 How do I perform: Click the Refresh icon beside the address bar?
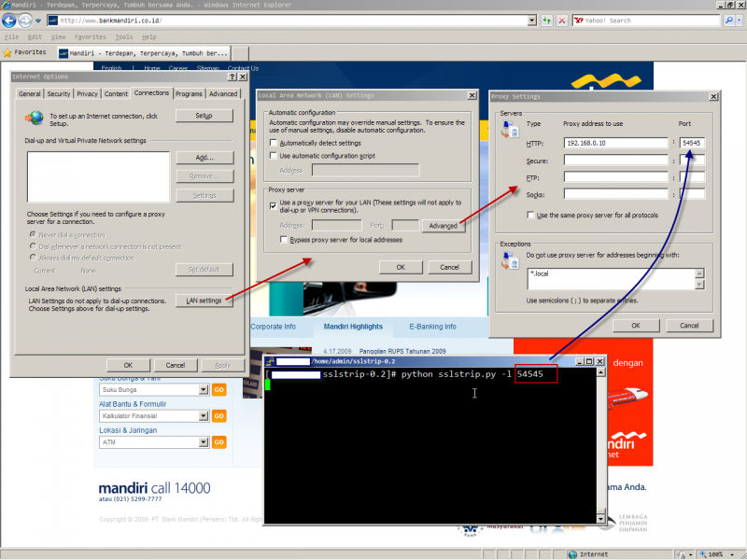click(x=545, y=20)
